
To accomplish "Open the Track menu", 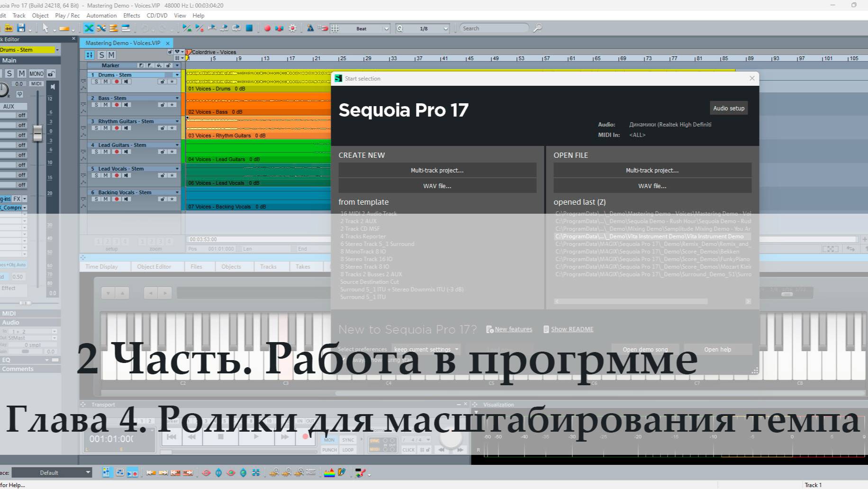I will (19, 16).
